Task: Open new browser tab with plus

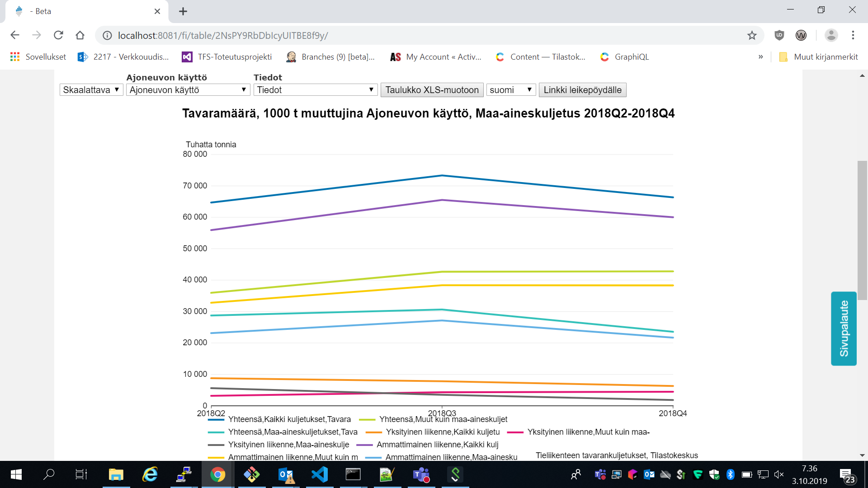Action: pyautogui.click(x=183, y=11)
